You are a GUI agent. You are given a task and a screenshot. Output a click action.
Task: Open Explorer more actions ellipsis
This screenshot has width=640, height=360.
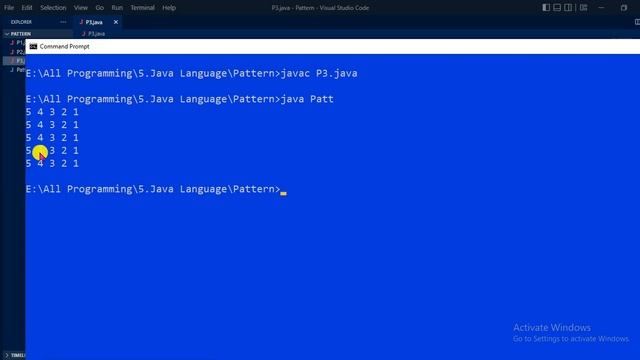63,22
